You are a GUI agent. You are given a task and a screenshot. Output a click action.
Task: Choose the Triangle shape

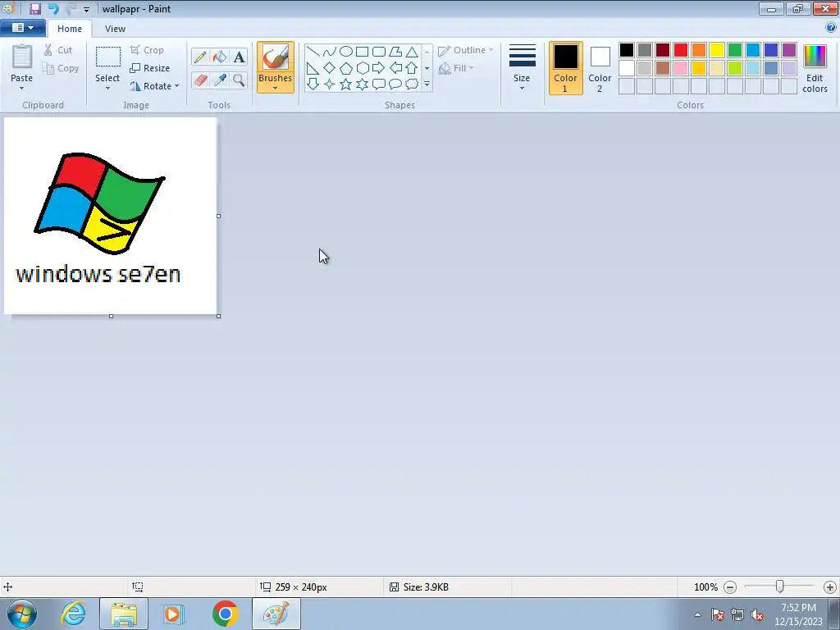click(412, 52)
